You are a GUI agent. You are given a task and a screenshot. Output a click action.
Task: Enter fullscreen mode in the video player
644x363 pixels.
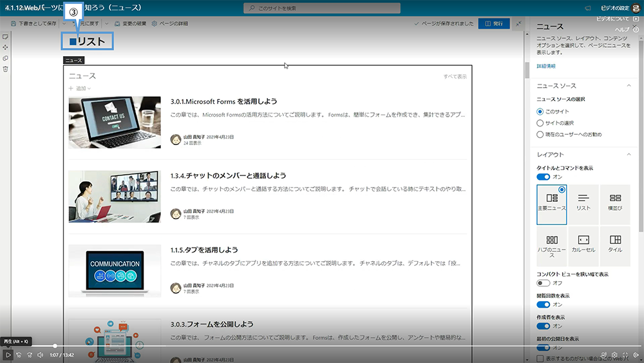(625, 355)
